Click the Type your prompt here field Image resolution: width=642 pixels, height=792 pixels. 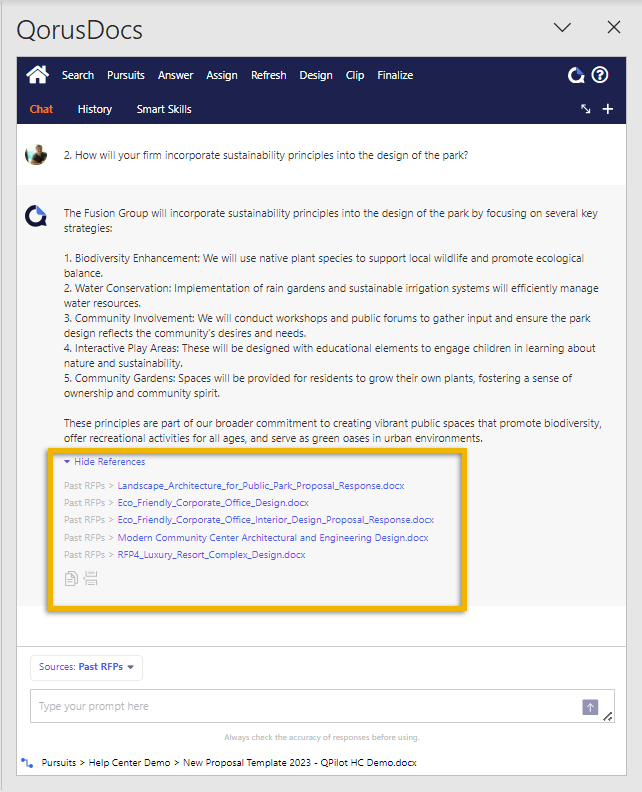coord(300,706)
